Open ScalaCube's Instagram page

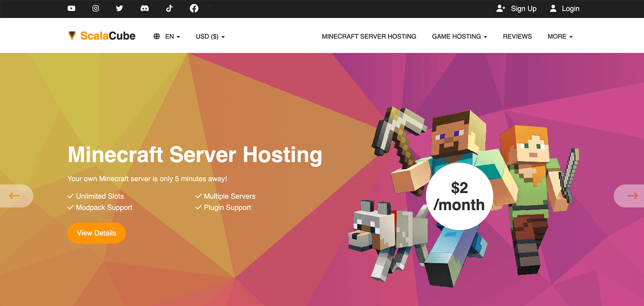click(95, 8)
